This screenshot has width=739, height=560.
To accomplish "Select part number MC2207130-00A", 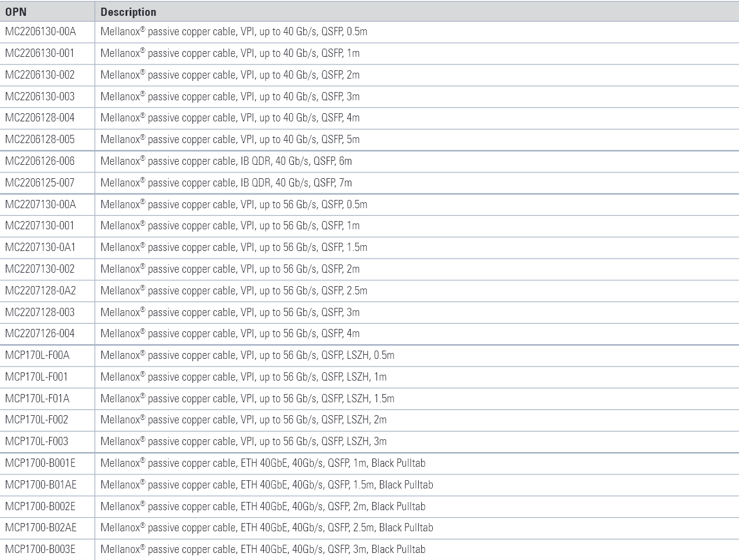I will point(40,205).
